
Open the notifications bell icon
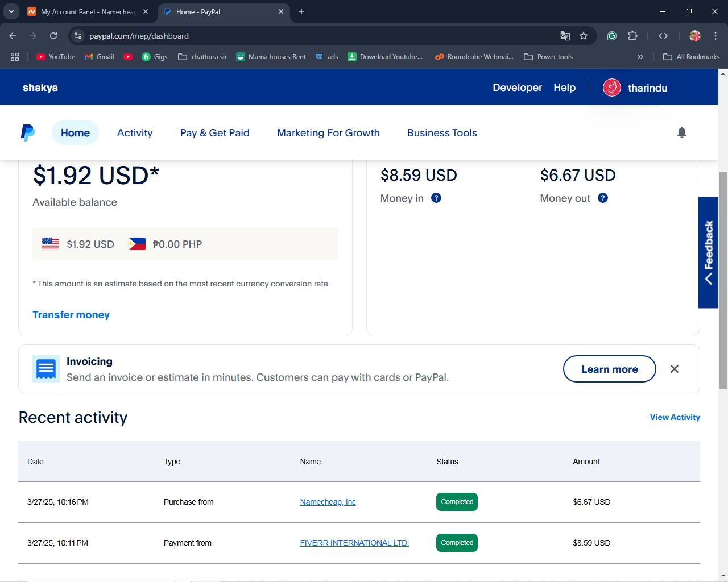point(682,132)
